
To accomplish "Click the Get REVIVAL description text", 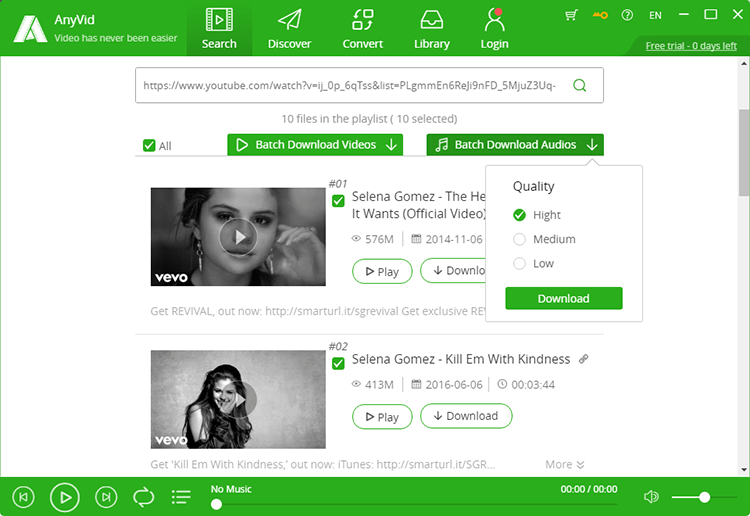I will (x=318, y=311).
